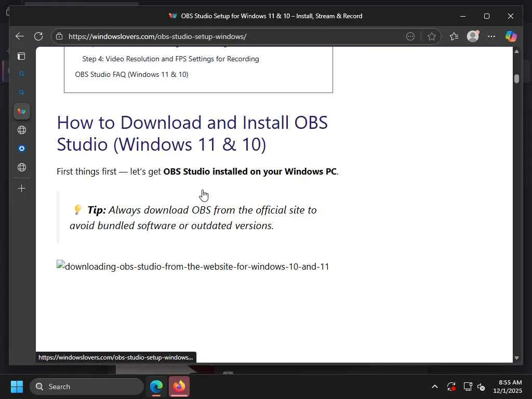Maximize the browser window
Viewport: 532px width, 399px height.
pos(486,16)
